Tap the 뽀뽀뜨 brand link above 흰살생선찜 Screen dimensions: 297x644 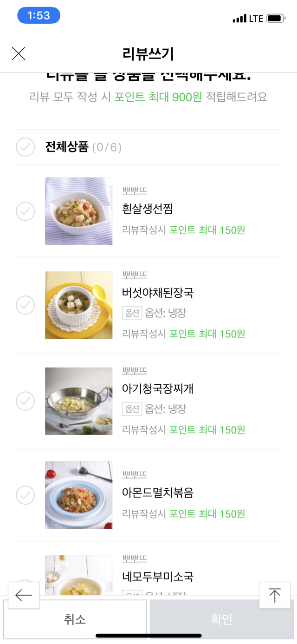(x=135, y=191)
